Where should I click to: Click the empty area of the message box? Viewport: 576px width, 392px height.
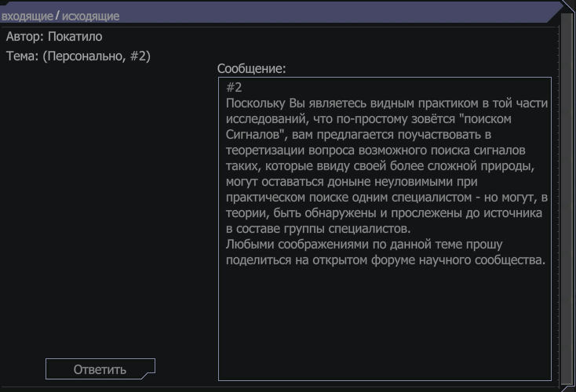(x=385, y=323)
